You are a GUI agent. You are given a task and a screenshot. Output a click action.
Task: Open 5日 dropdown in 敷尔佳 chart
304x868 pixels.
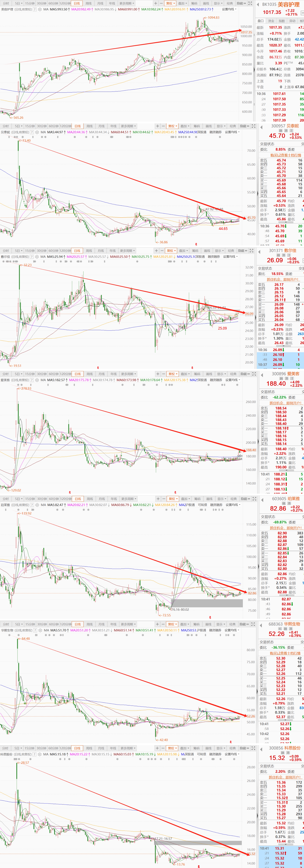[x=18, y=251]
